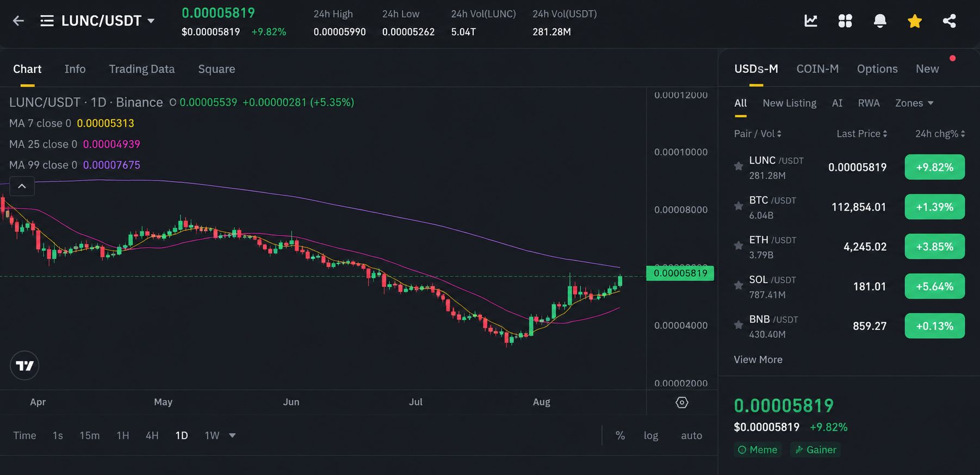This screenshot has width=980, height=475.
Task: Click the Meme tag
Action: point(758,450)
